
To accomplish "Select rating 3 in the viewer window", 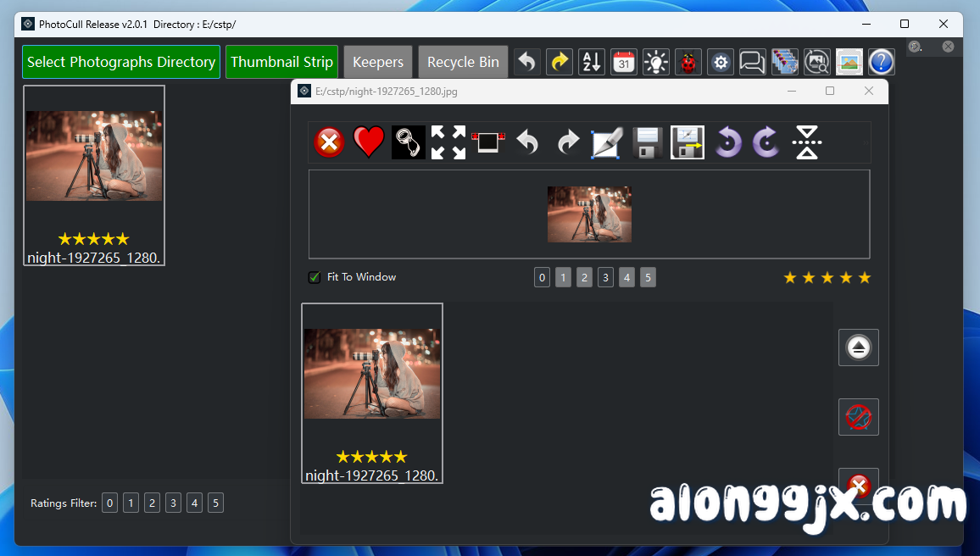I will pyautogui.click(x=605, y=277).
